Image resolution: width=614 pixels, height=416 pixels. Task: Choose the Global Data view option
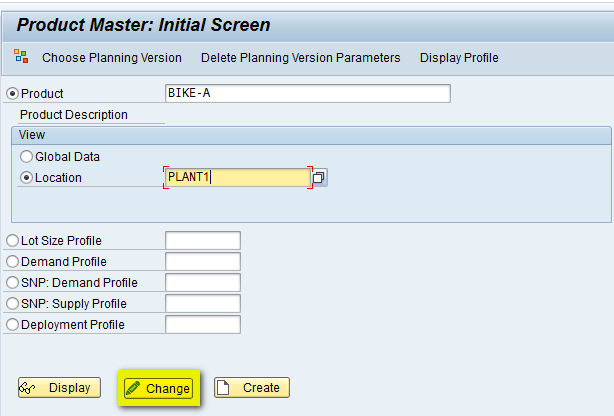26,157
